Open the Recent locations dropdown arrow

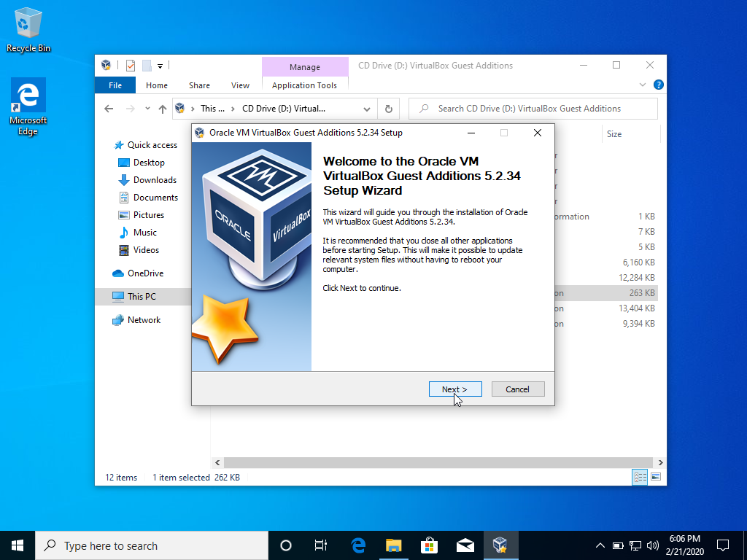147,109
